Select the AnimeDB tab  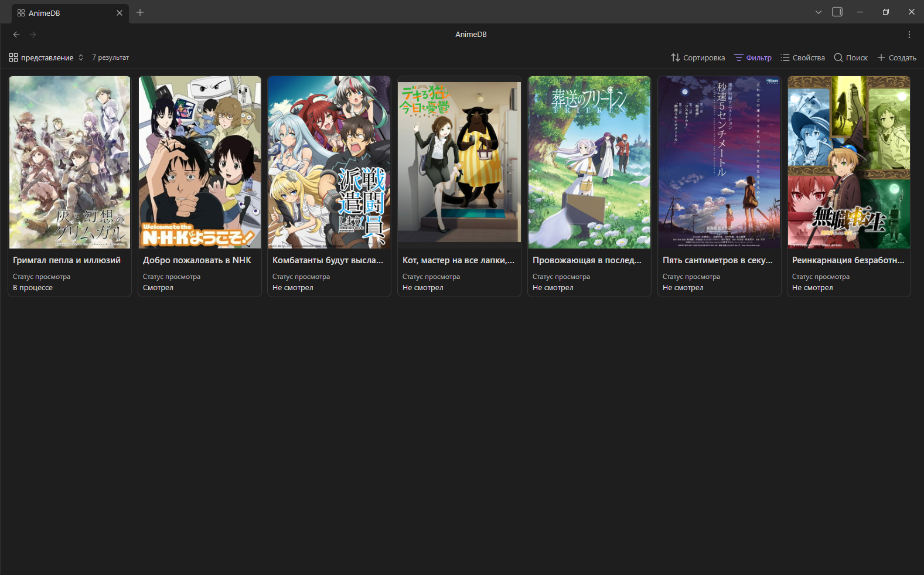[x=70, y=13]
